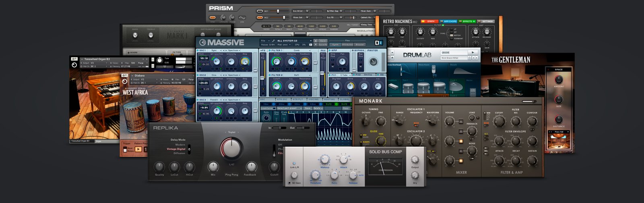Click the Octave knob in Monark tuning

point(366,121)
